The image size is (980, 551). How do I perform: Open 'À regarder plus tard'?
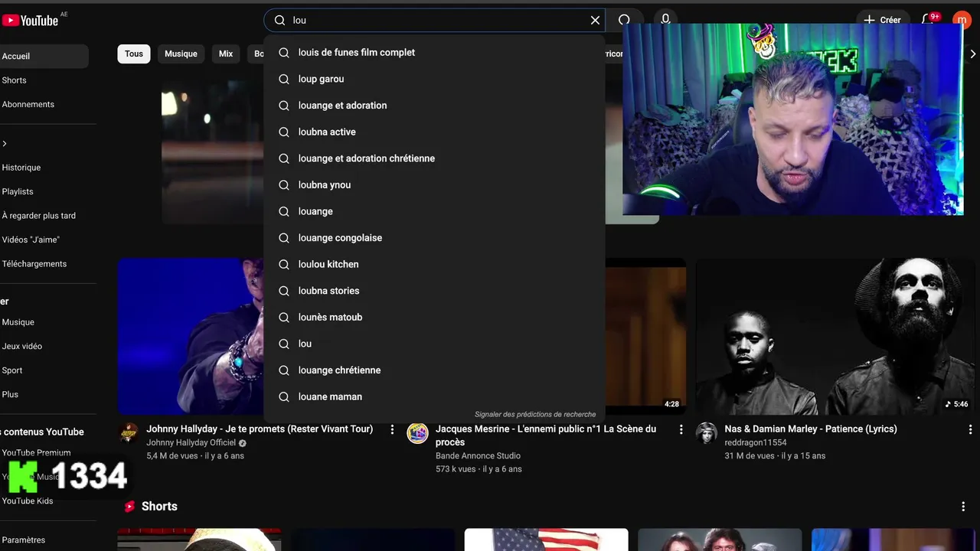click(x=44, y=216)
